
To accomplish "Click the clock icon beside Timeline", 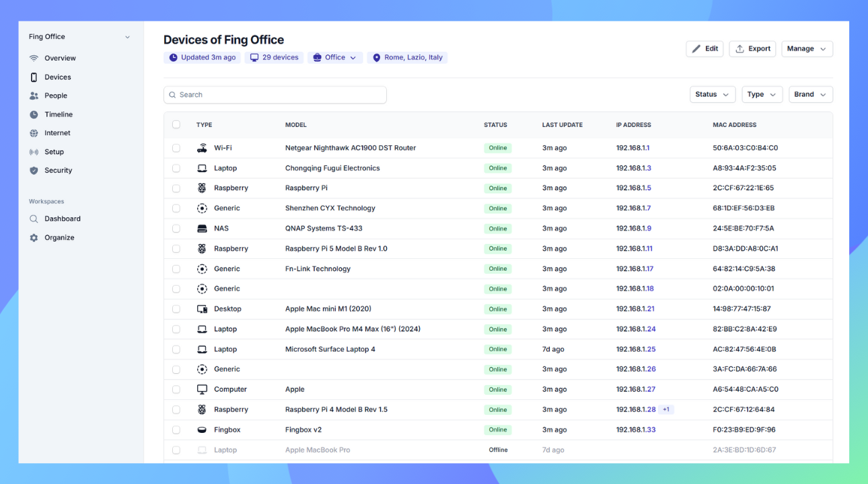I will [34, 114].
